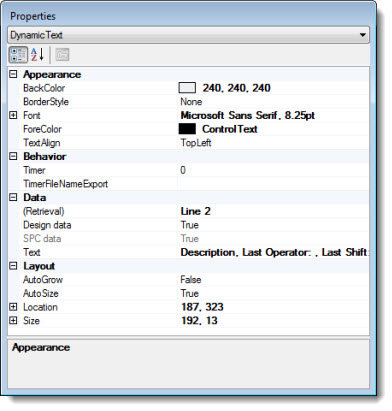The image size is (392, 411).
Task: Collapse the Layout category
Action: click(x=13, y=266)
